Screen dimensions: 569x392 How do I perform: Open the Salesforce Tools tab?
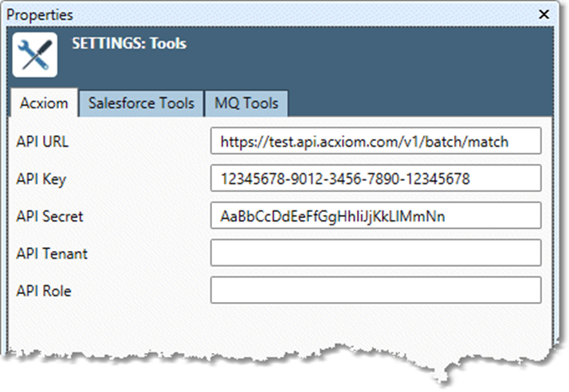click(141, 103)
